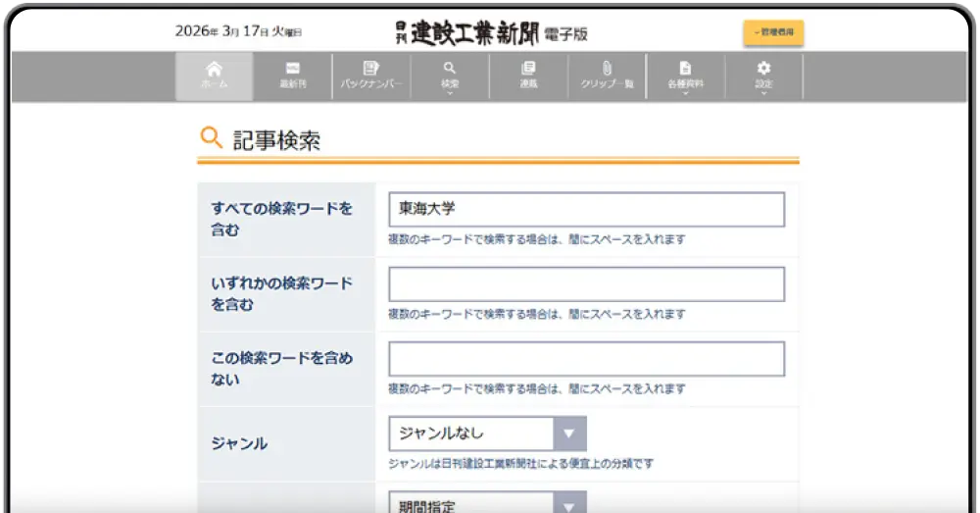The image size is (980, 513).
Task: Open the serial articles (連載) icon
Action: click(x=528, y=69)
